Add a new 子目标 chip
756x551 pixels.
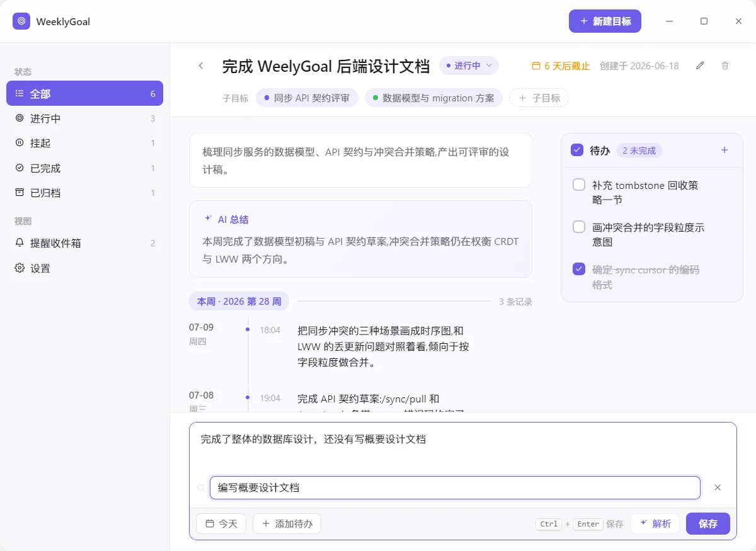(539, 98)
